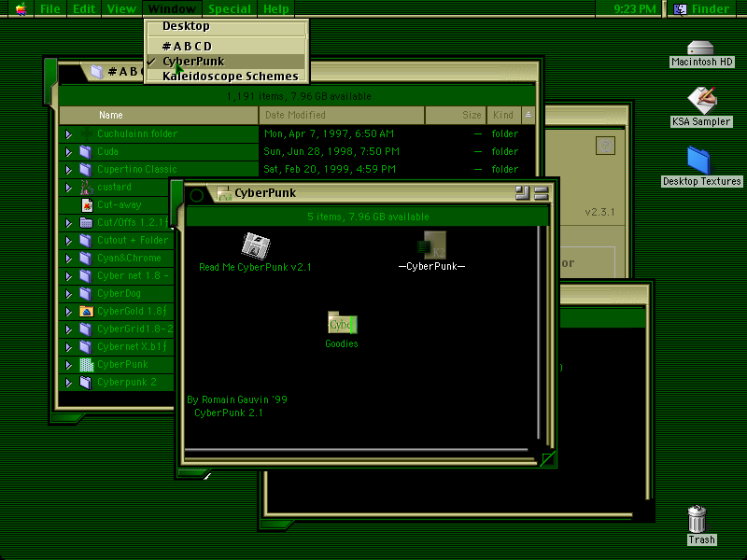Expand the Cuda folder disclosure triangle
The image size is (747, 560).
(68, 152)
